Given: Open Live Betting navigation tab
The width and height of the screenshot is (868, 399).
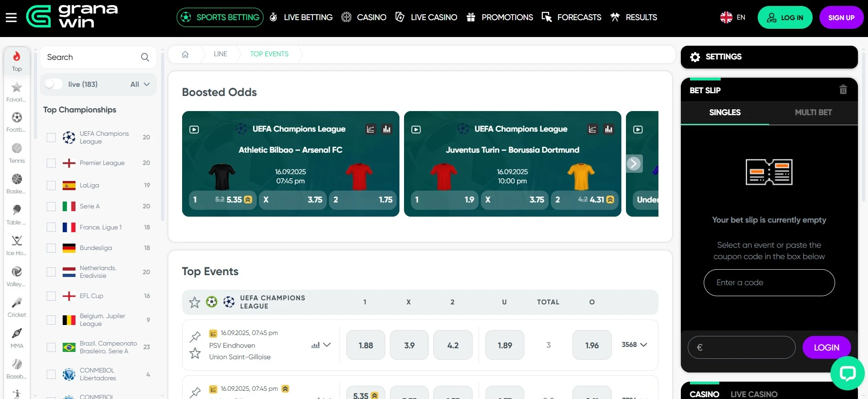Looking at the screenshot, I should coord(301,17).
